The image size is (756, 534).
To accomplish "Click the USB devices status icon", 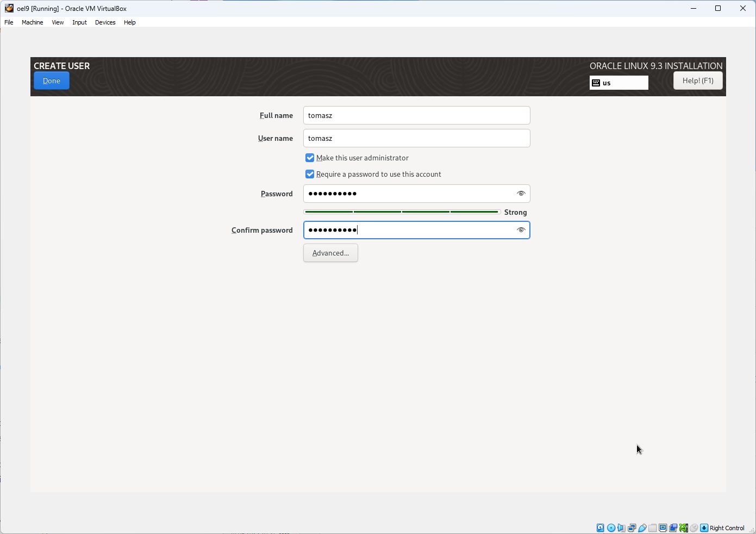I will pos(642,527).
